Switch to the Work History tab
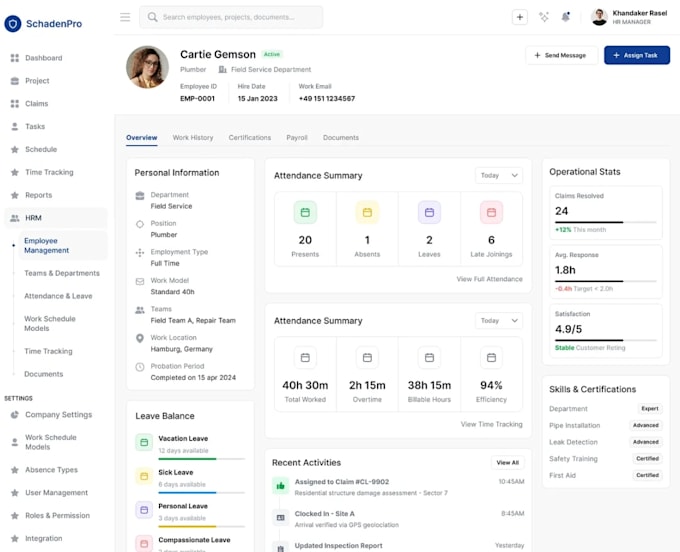Screen dimensions: 680x552 pos(193,137)
